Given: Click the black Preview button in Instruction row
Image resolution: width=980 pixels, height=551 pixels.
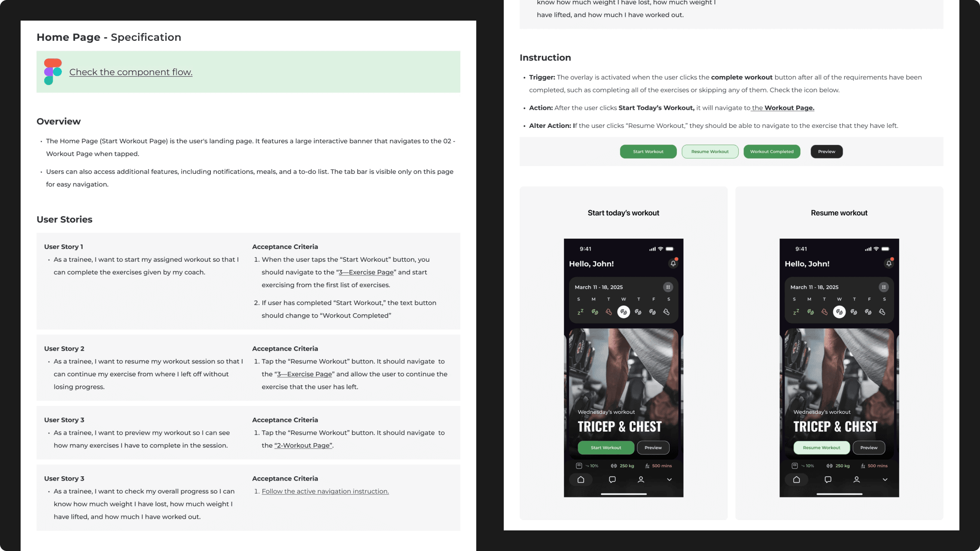Looking at the screenshot, I should click(x=827, y=151).
